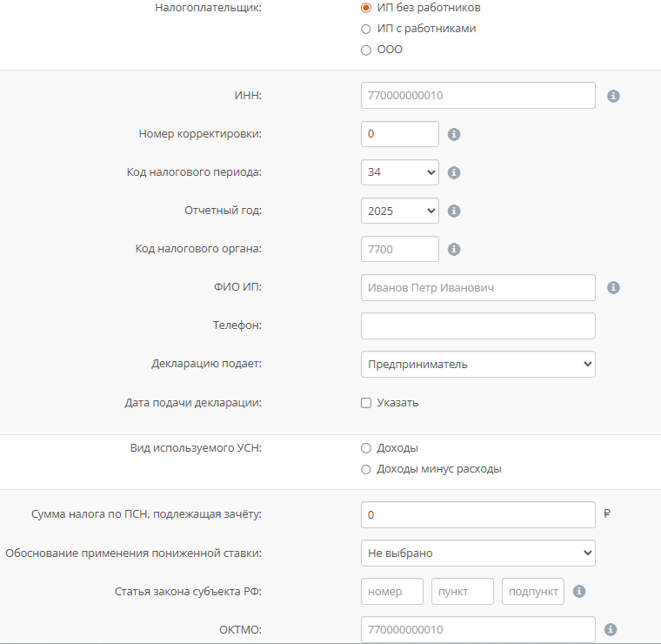Choose Доходы минус расходы option
661x644 pixels.
(366, 469)
